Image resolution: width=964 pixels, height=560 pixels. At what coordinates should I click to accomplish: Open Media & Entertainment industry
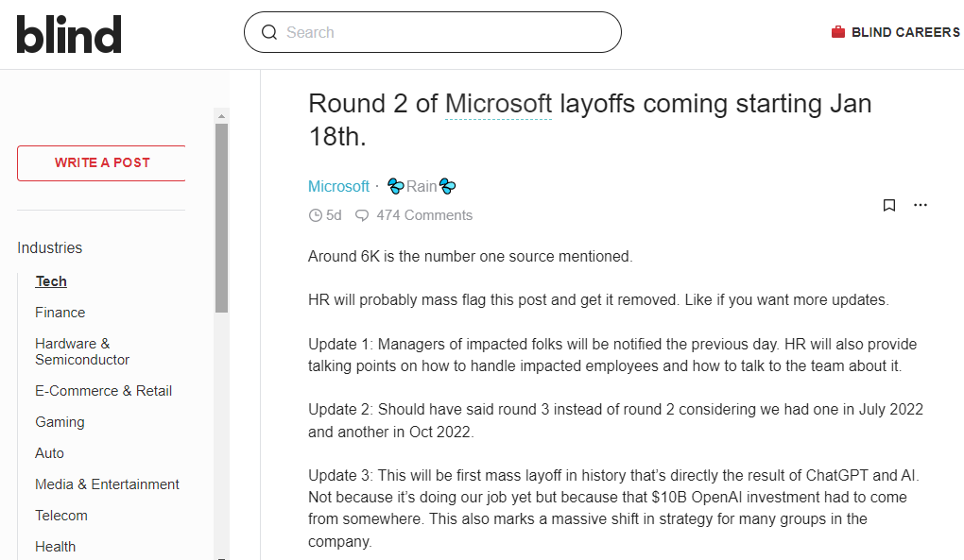click(x=107, y=484)
